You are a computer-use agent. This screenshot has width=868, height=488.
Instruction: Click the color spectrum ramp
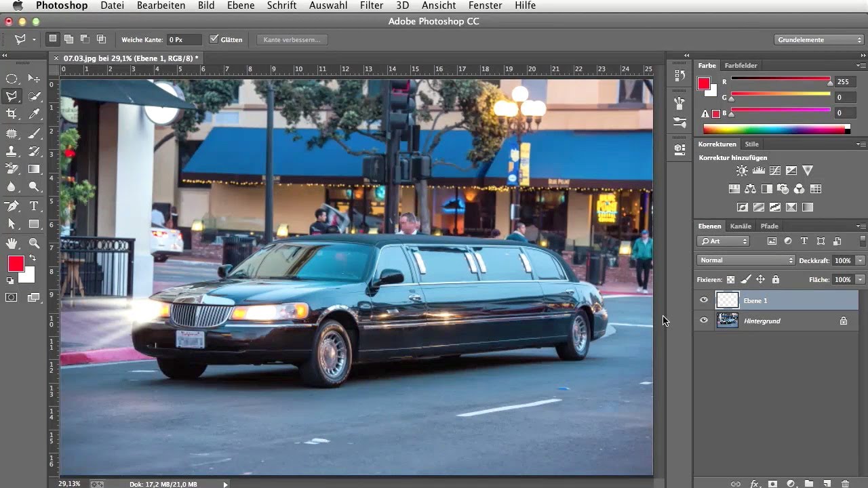pyautogui.click(x=776, y=129)
